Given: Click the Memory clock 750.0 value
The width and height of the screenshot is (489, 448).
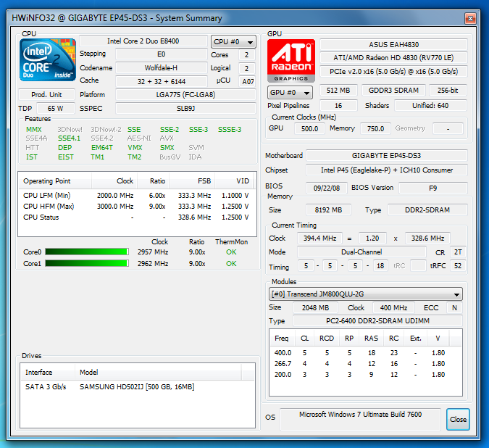Looking at the screenshot, I should coord(375,128).
